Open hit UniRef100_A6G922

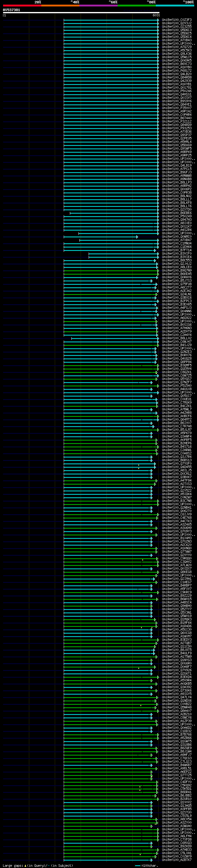point(177,318)
